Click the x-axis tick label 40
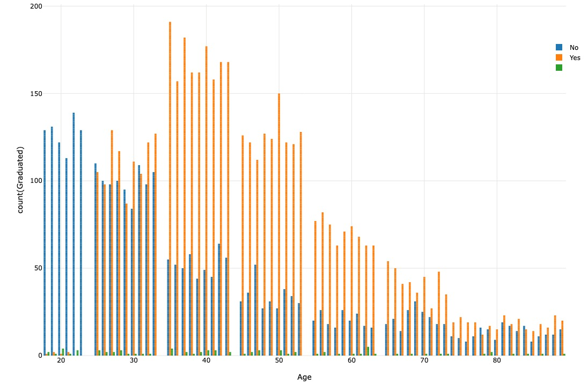Screen dimensions: 588x384 206,360
